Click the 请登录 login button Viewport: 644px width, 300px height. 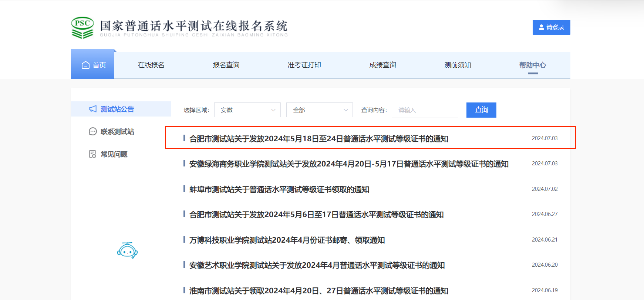click(x=551, y=27)
